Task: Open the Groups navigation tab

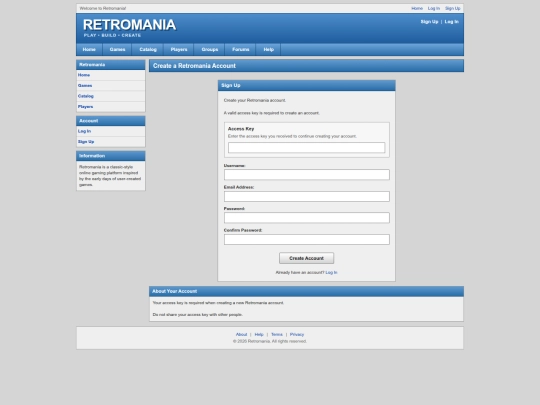Action: (x=210, y=50)
